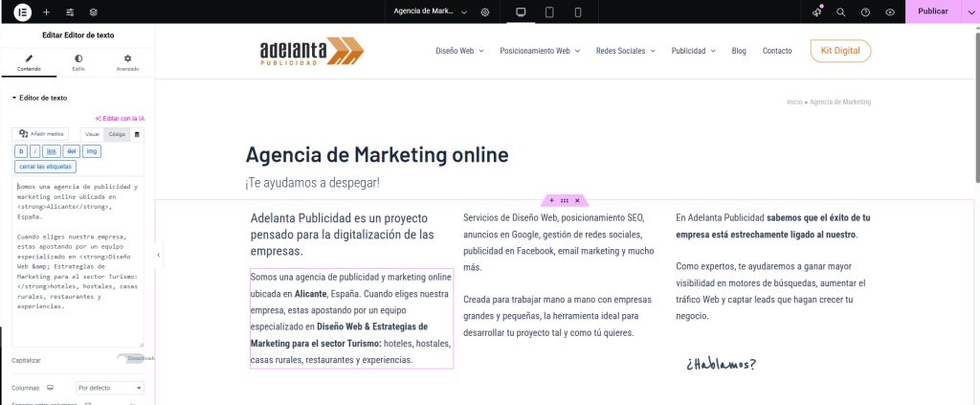
Task: Click the Contacto menu link
Action: [x=777, y=52]
